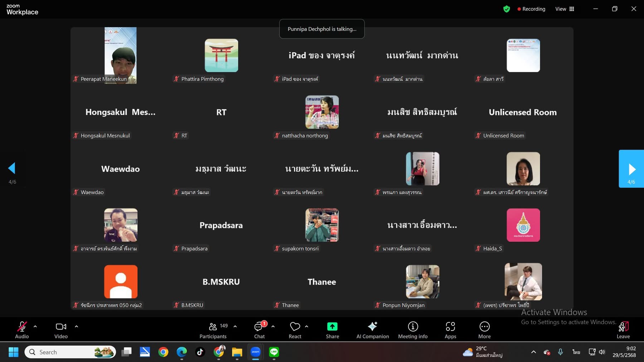Click the green encryption shield icon

coord(506,9)
